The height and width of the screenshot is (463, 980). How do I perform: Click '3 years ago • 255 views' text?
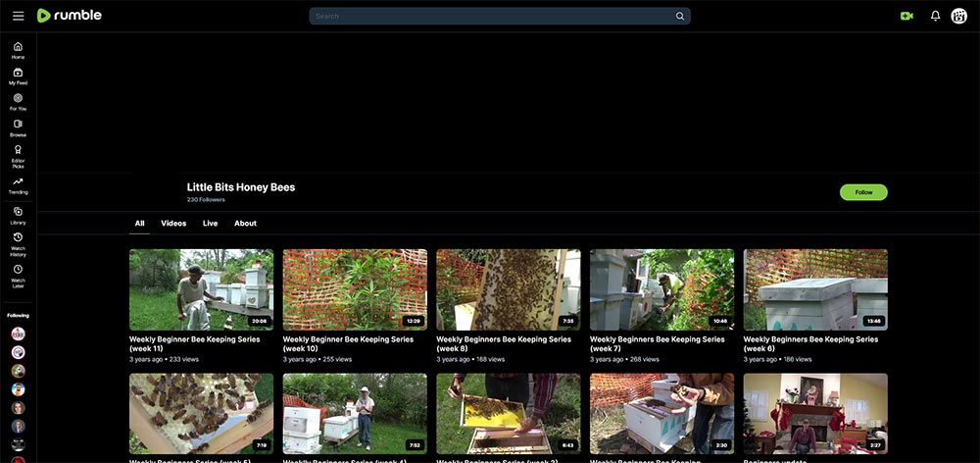pyautogui.click(x=318, y=360)
